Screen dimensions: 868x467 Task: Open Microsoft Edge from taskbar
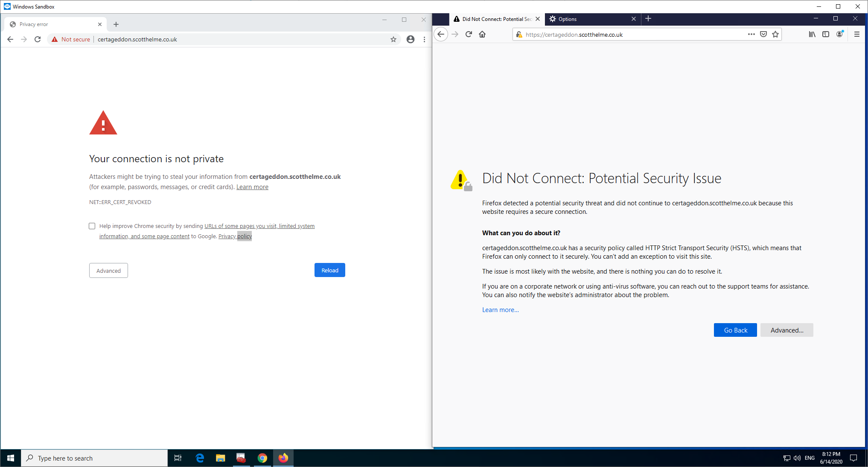click(x=199, y=458)
